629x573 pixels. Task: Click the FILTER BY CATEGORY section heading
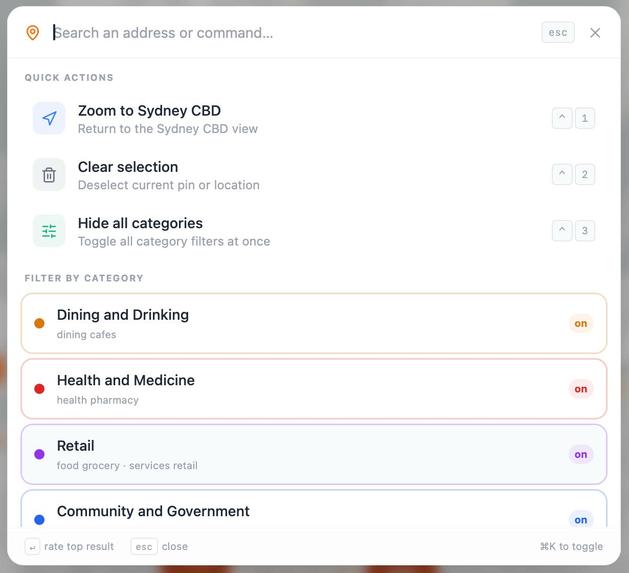pyautogui.click(x=84, y=278)
